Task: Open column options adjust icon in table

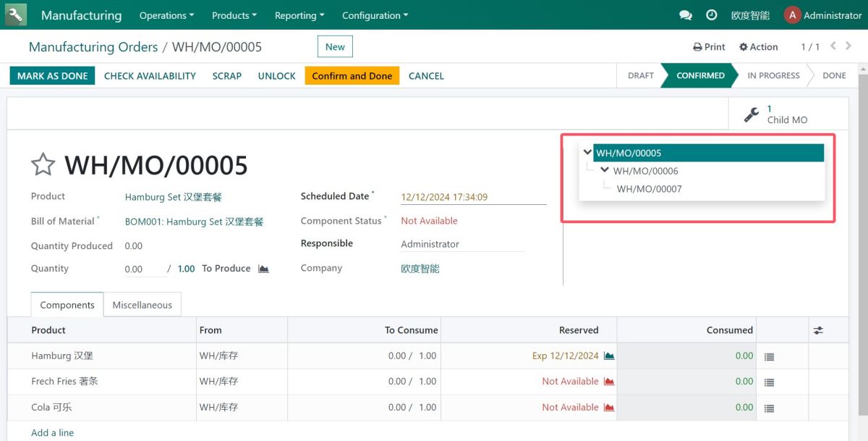Action: click(x=818, y=330)
